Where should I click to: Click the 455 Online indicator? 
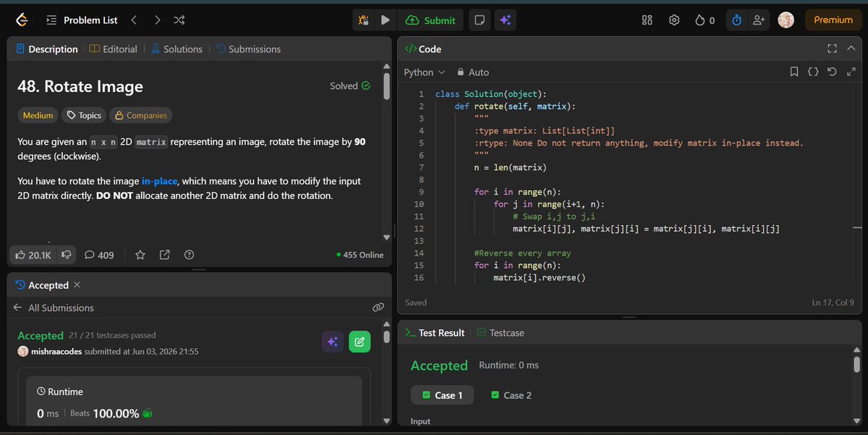(x=360, y=255)
